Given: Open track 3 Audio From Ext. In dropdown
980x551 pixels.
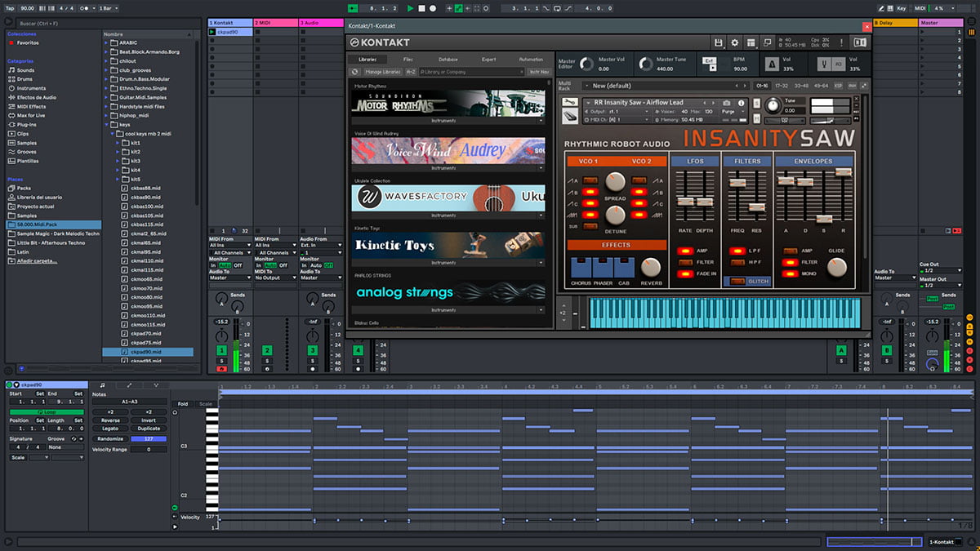Looking at the screenshot, I should [320, 246].
